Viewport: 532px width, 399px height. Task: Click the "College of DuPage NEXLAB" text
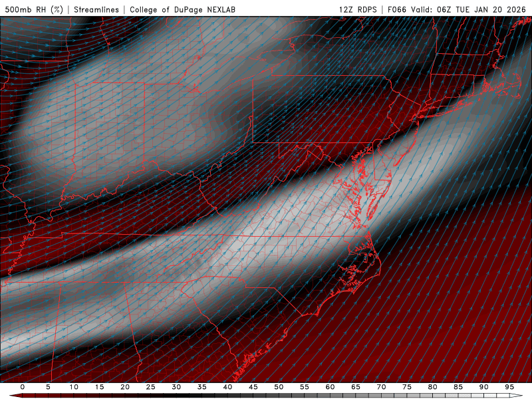(x=182, y=9)
